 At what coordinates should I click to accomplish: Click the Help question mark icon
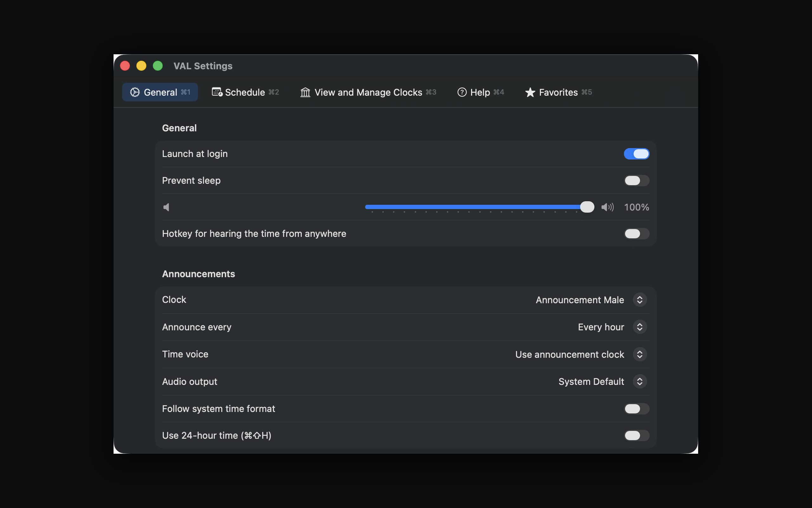[x=462, y=92]
